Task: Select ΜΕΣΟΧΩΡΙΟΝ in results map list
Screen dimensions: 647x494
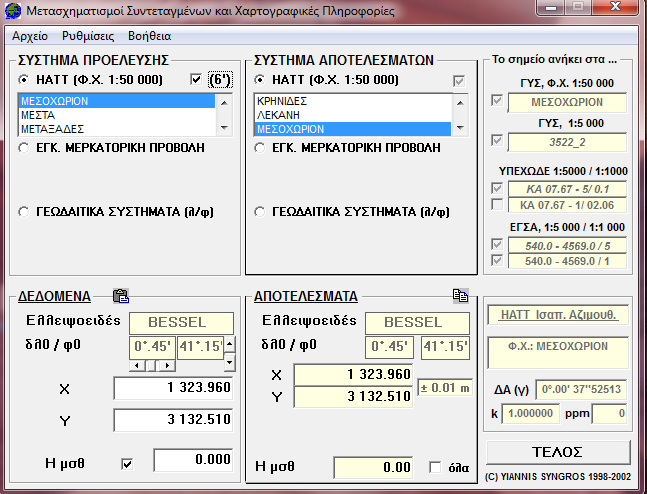Action: click(353, 129)
